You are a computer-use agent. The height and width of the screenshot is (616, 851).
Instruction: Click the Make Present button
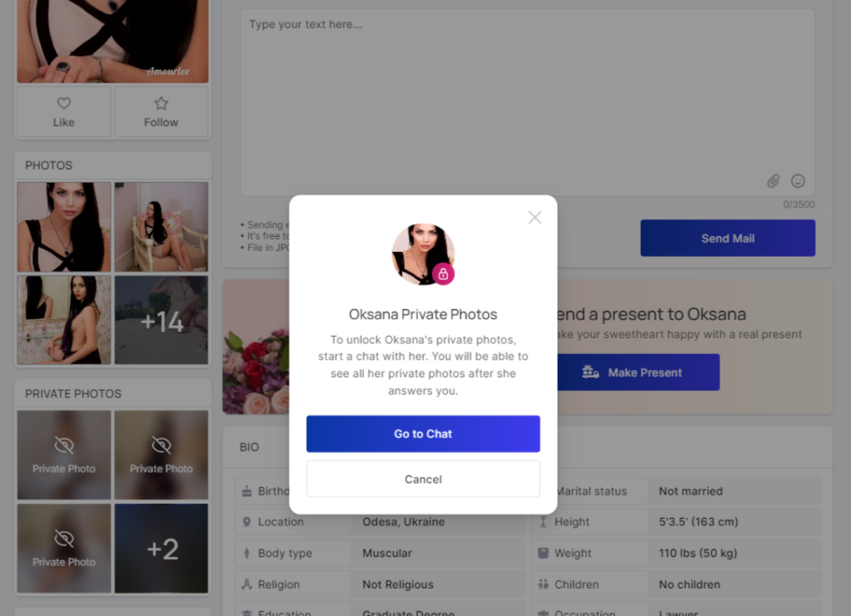coord(637,372)
